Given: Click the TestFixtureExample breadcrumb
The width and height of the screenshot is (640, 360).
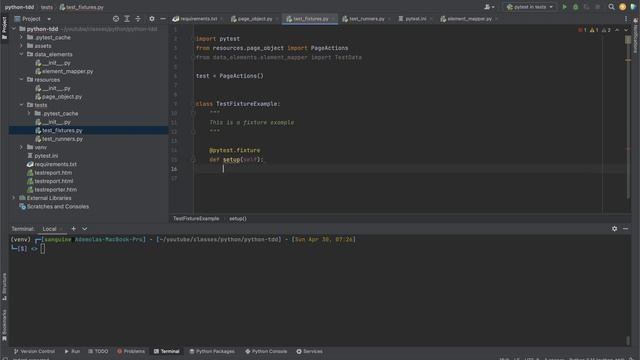Looking at the screenshot, I should click(196, 219).
